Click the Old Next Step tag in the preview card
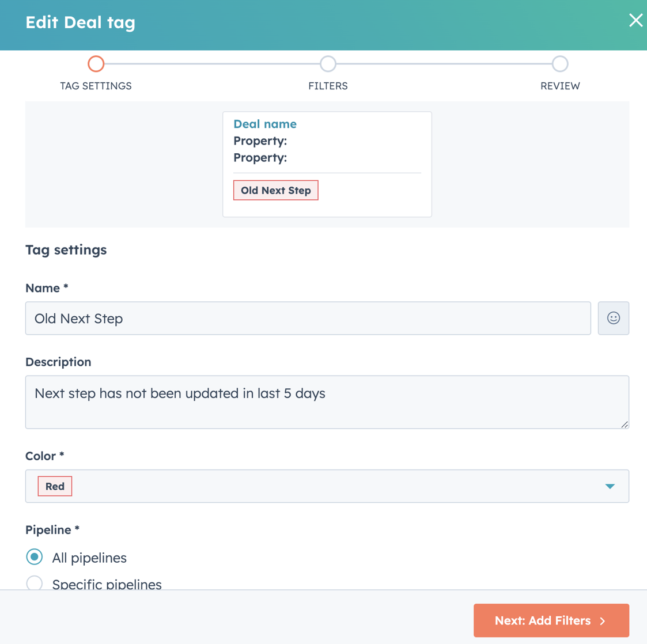647x644 pixels. point(275,190)
